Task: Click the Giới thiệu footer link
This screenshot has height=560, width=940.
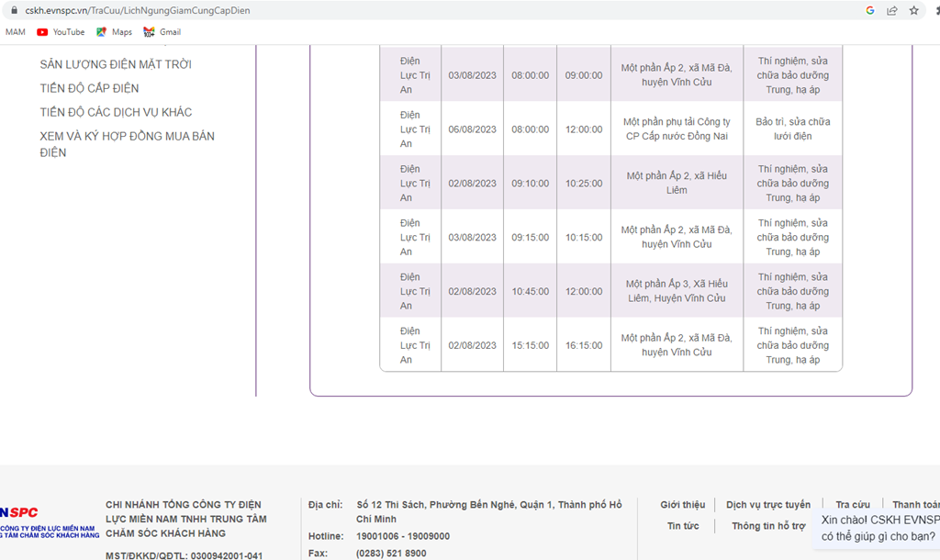Action: tap(683, 505)
